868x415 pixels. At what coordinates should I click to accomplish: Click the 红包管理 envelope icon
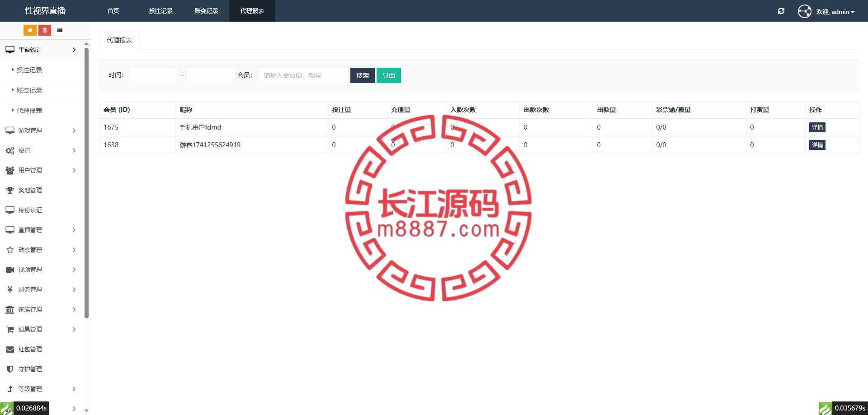click(x=10, y=349)
